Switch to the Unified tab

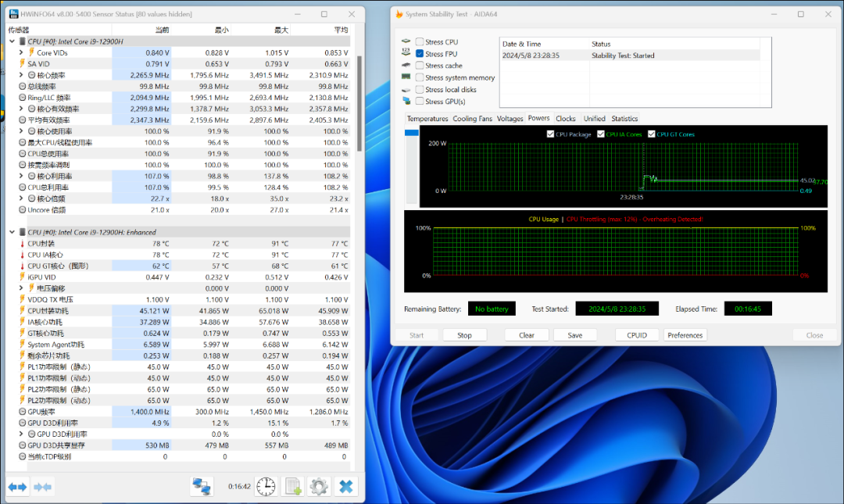click(x=594, y=119)
